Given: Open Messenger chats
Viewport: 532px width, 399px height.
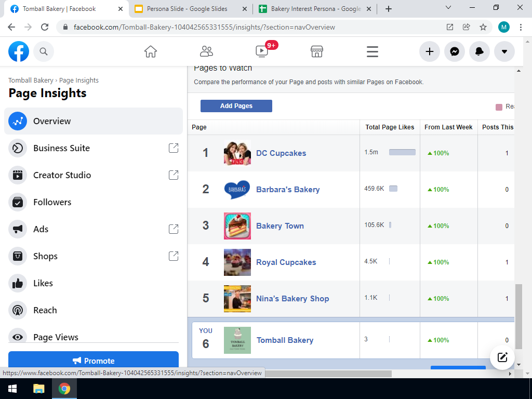Looking at the screenshot, I should [x=454, y=51].
